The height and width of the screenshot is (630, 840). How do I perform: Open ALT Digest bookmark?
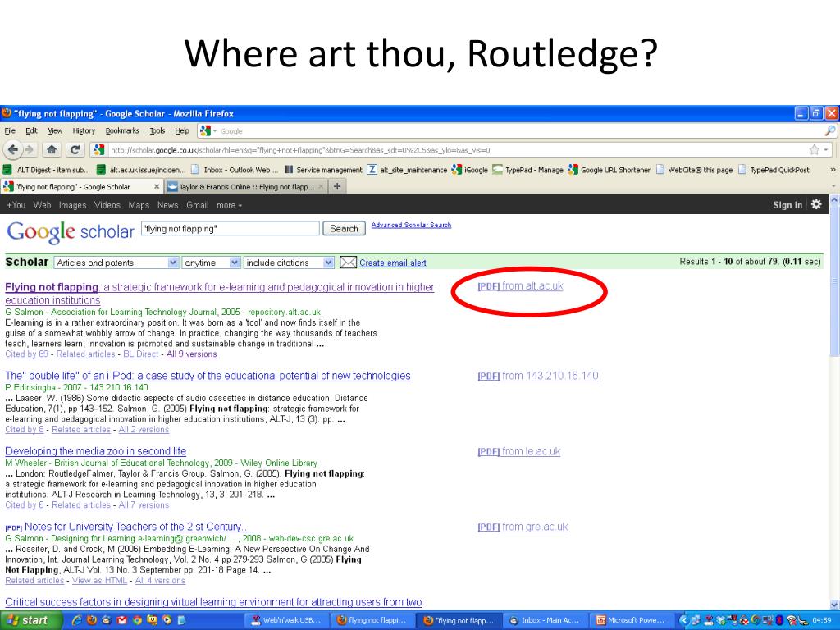[47, 170]
